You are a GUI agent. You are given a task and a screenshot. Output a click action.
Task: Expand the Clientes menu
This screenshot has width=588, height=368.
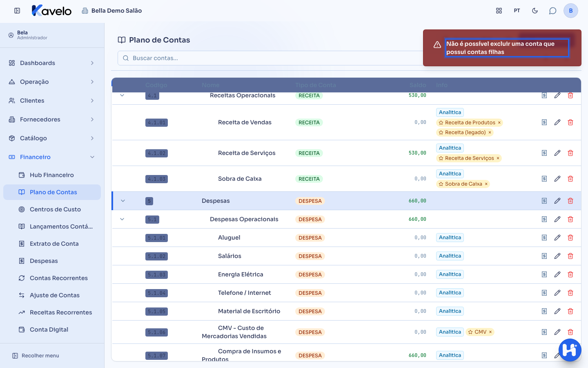coord(52,101)
